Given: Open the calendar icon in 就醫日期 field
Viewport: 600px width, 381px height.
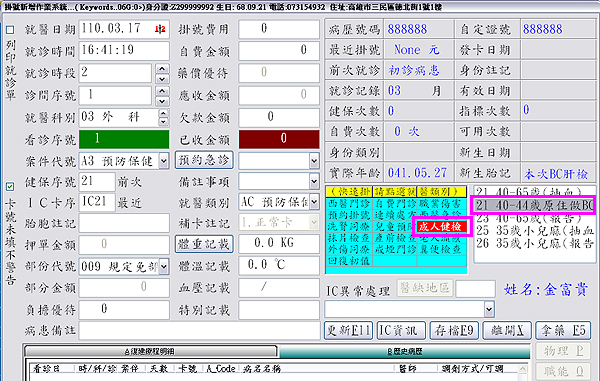Looking at the screenshot, I should coord(160,29).
